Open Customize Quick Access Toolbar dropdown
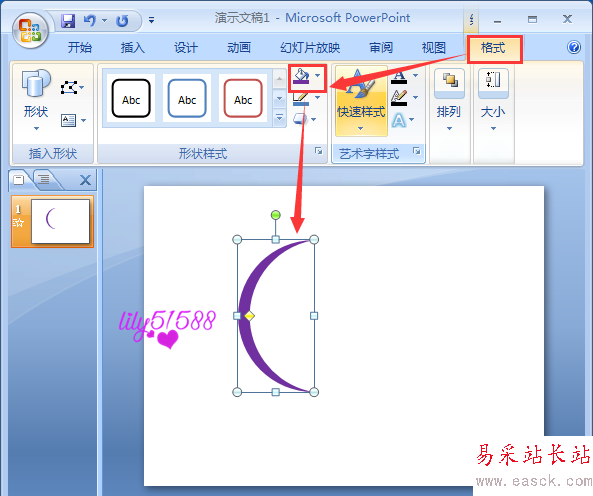593x496 pixels. [x=151, y=20]
